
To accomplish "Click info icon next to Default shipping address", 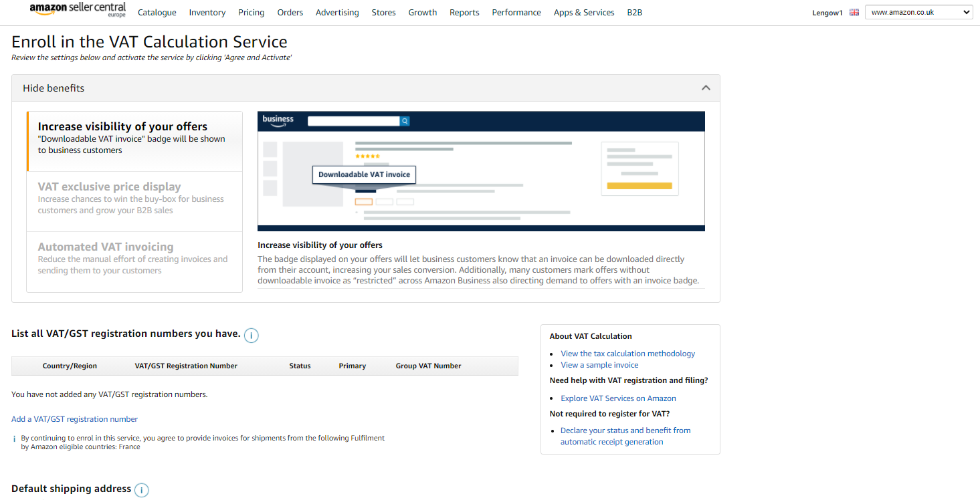I will (142, 490).
